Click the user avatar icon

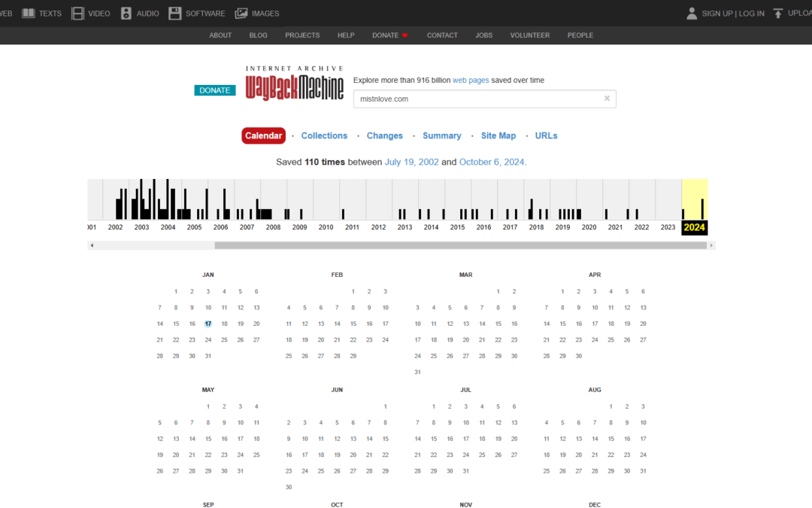[x=692, y=14]
